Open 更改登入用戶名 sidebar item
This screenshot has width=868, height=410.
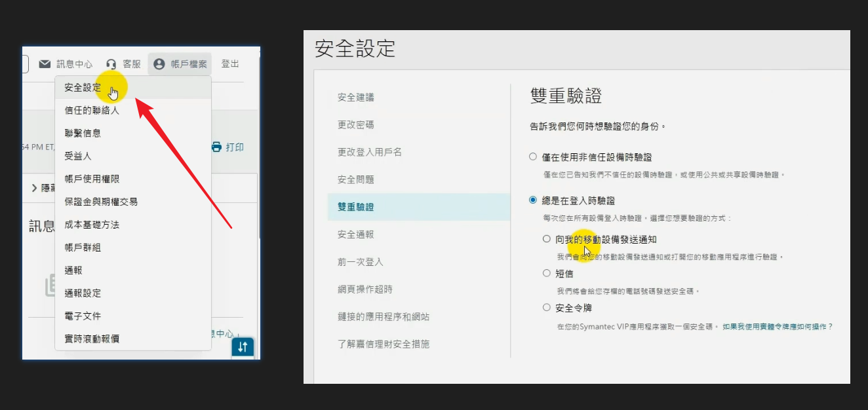click(x=370, y=152)
